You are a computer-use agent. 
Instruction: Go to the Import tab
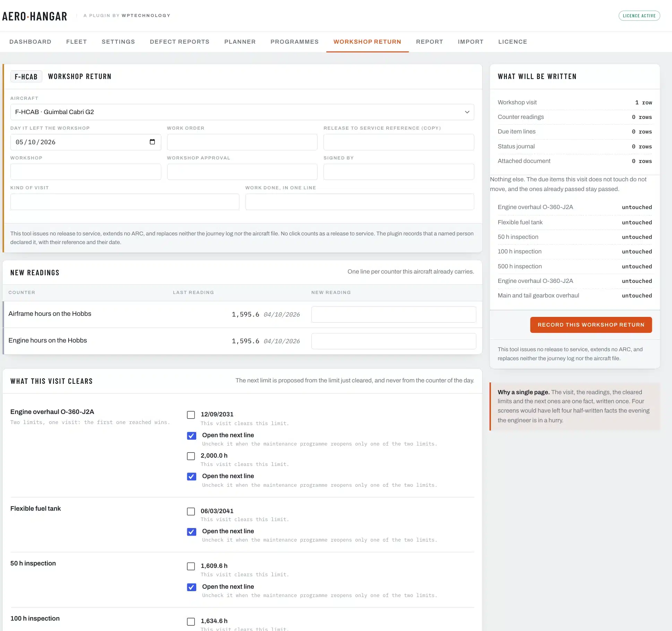[x=471, y=42]
